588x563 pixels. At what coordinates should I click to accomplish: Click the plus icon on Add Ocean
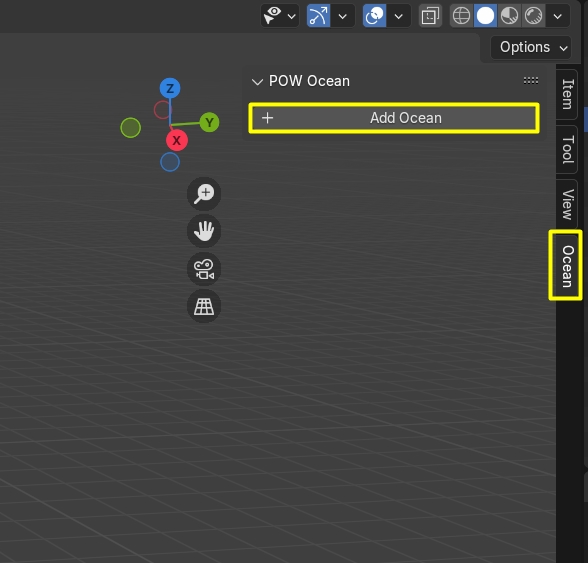point(267,118)
